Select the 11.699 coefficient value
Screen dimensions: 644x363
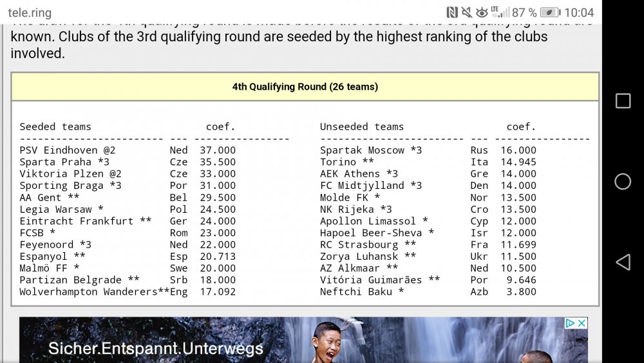coord(518,244)
